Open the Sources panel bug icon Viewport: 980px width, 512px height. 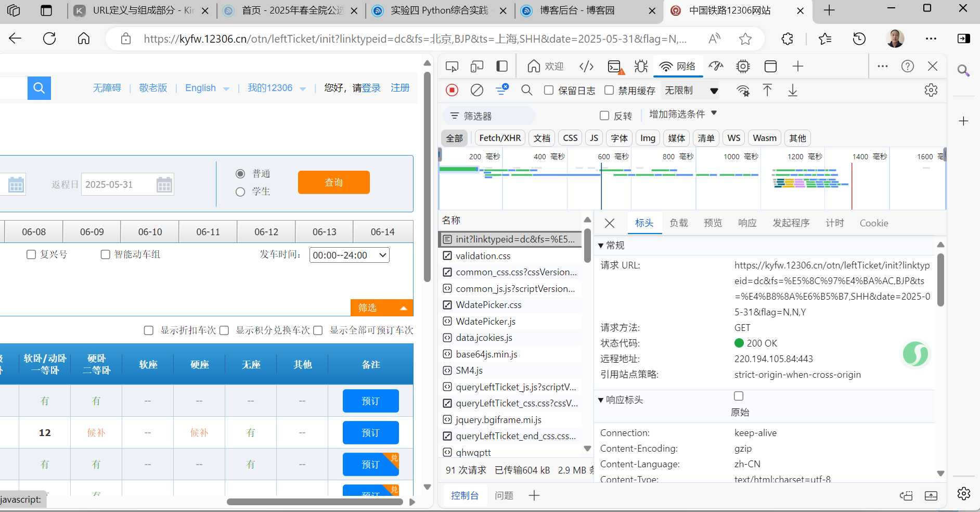click(x=641, y=66)
